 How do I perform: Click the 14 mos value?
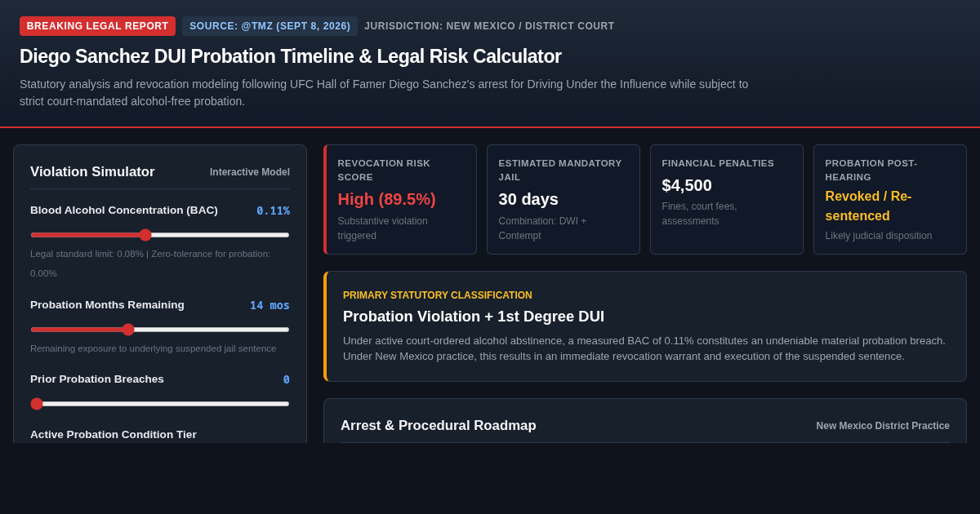[269, 305]
